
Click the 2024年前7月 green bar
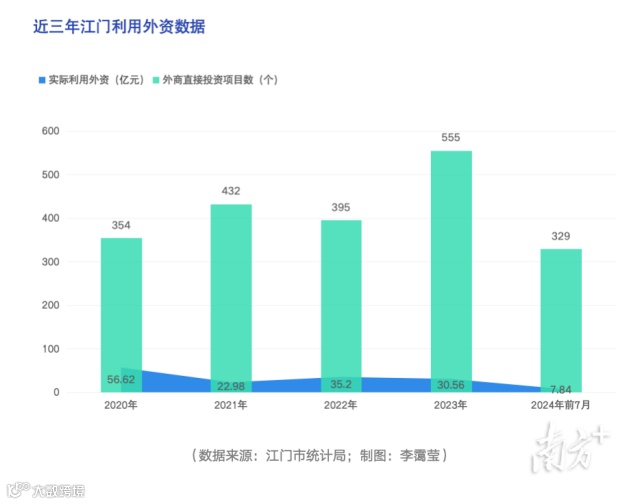coord(561,320)
